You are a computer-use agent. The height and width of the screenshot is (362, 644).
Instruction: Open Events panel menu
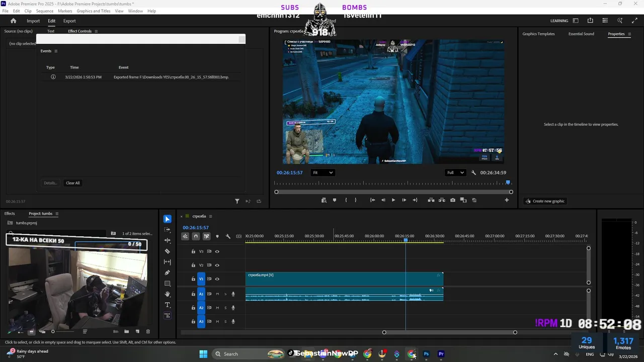pyautogui.click(x=56, y=51)
